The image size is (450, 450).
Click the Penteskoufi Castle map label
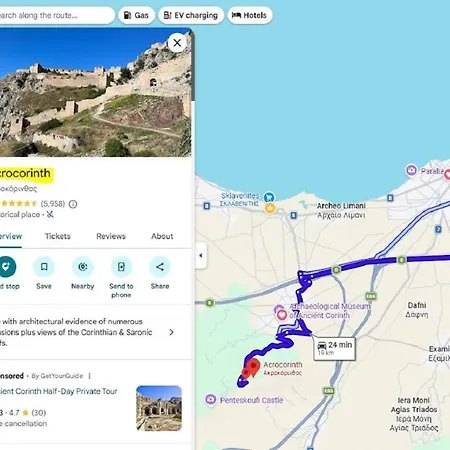click(x=251, y=400)
